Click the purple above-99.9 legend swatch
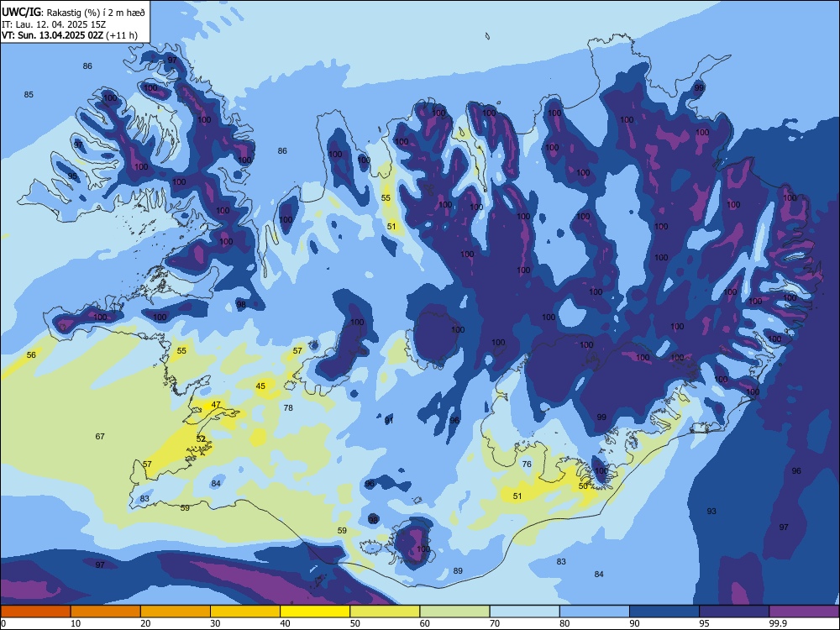Viewport: 840px width, 630px height. click(x=804, y=612)
